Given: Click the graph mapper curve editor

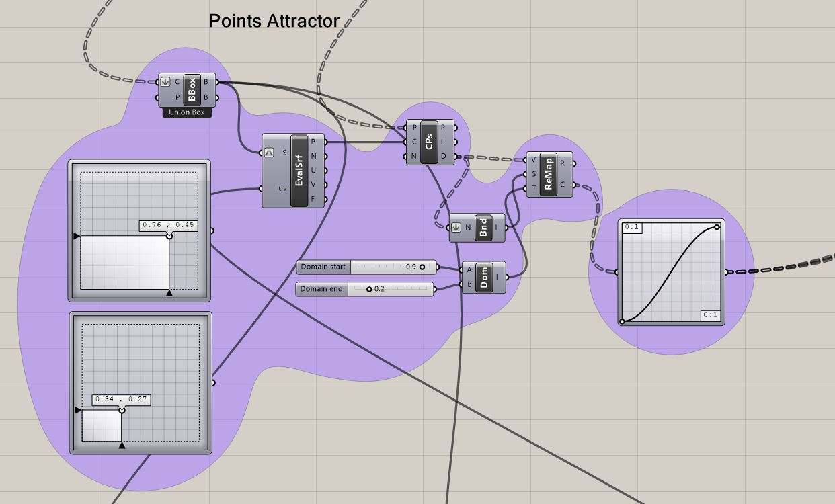Looking at the screenshot, I should [670, 273].
